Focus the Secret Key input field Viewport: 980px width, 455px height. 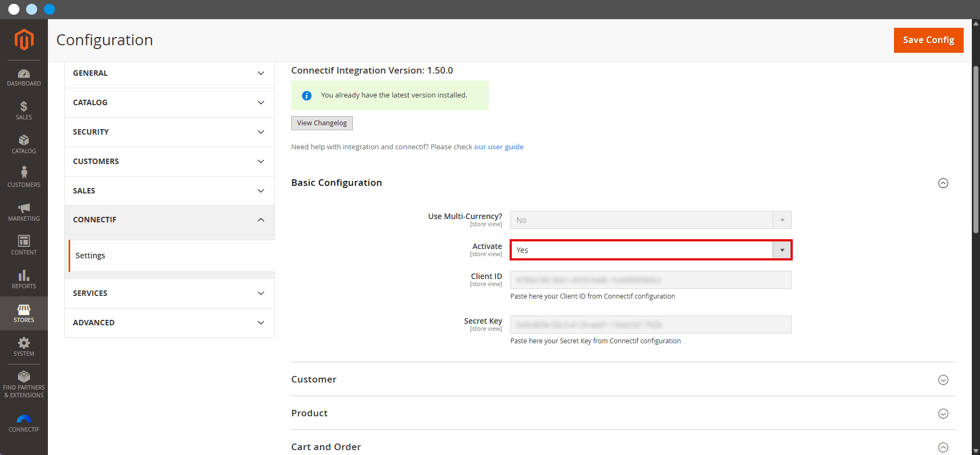651,325
